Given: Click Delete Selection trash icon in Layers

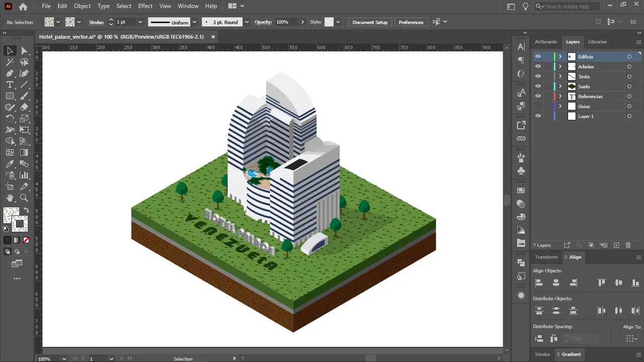Looking at the screenshot, I should tap(628, 245).
